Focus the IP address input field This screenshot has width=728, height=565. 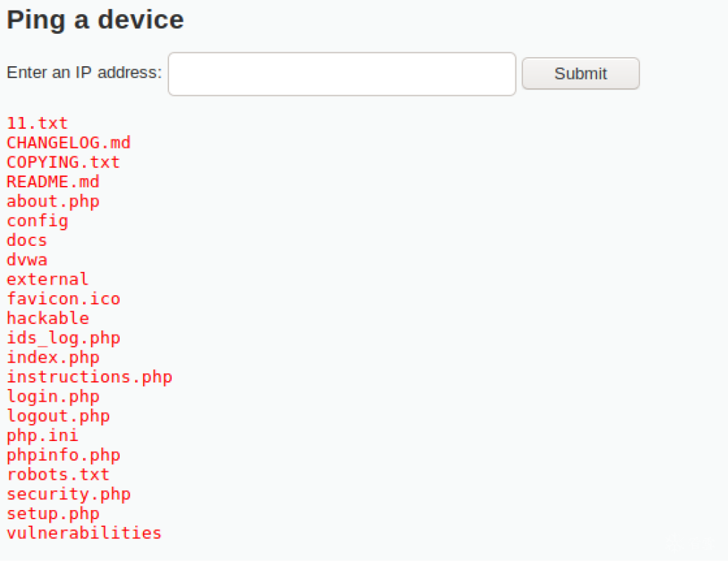[x=341, y=74]
